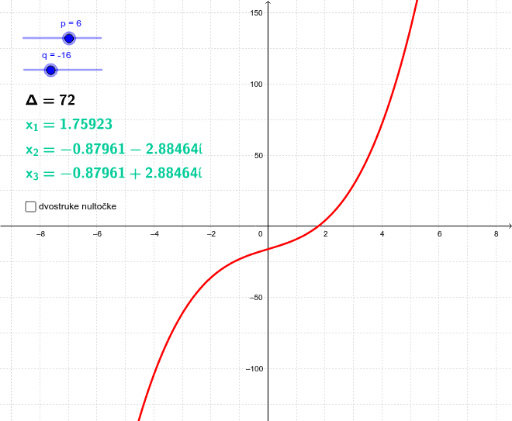Select the 'q = -16' slider label
This screenshot has height=421, width=512.
(x=56, y=55)
